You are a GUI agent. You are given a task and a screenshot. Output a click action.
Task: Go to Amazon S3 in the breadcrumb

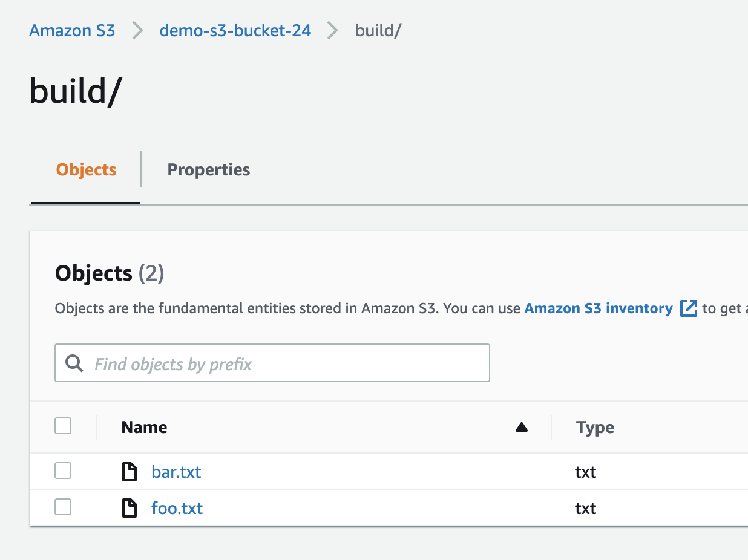72,30
